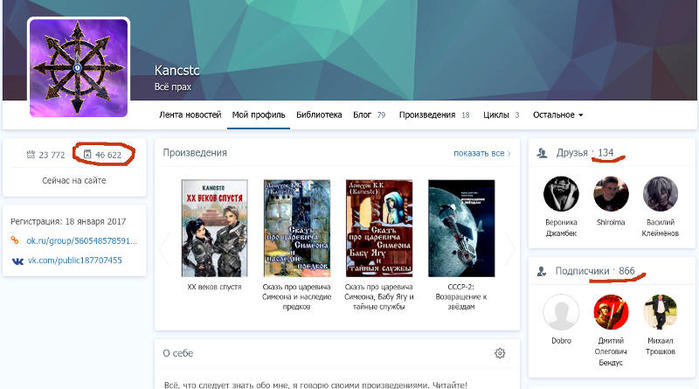The width and height of the screenshot is (699, 389).
Task: Open Василий Клейменов's avatar
Action: pyautogui.click(x=660, y=194)
